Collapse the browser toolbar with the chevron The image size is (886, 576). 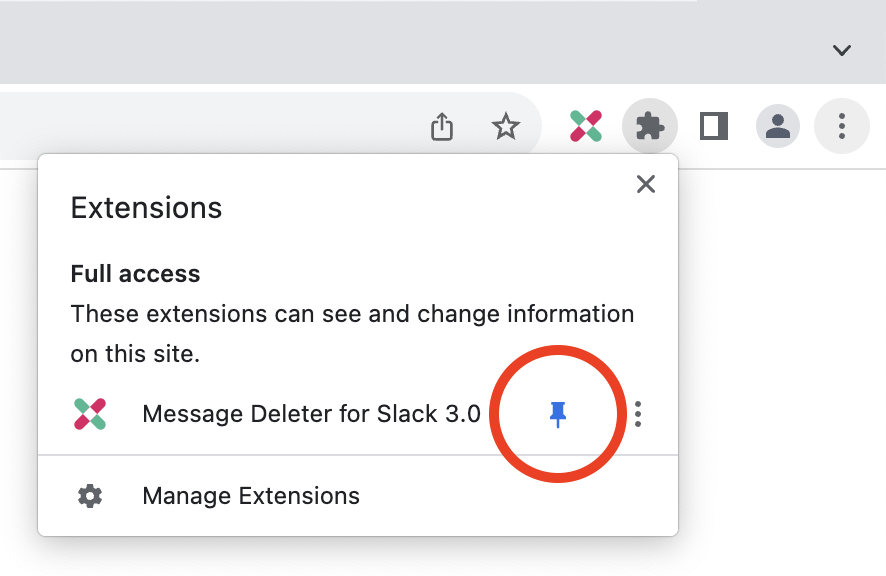click(841, 50)
